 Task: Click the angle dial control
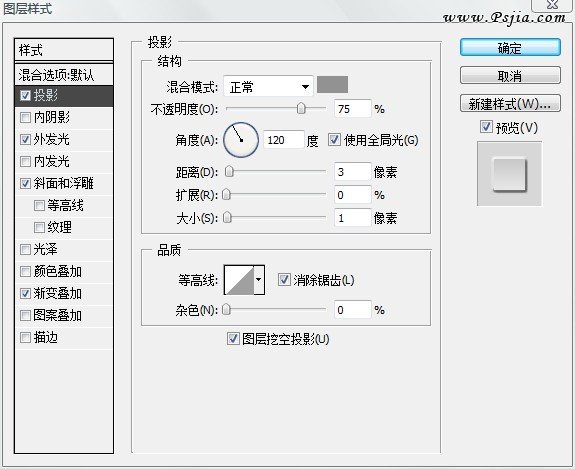(x=241, y=140)
